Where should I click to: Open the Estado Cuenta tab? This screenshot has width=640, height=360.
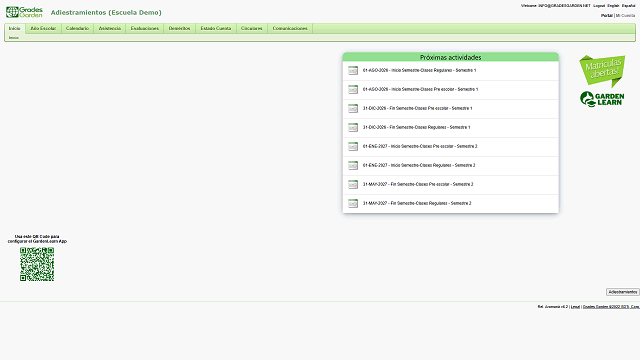click(x=216, y=28)
